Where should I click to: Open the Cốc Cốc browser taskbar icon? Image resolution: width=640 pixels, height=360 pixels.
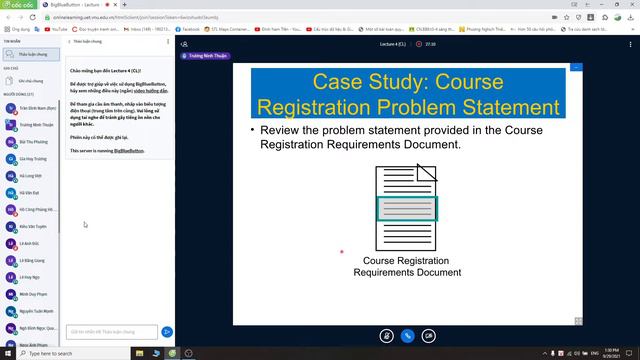[172, 353]
